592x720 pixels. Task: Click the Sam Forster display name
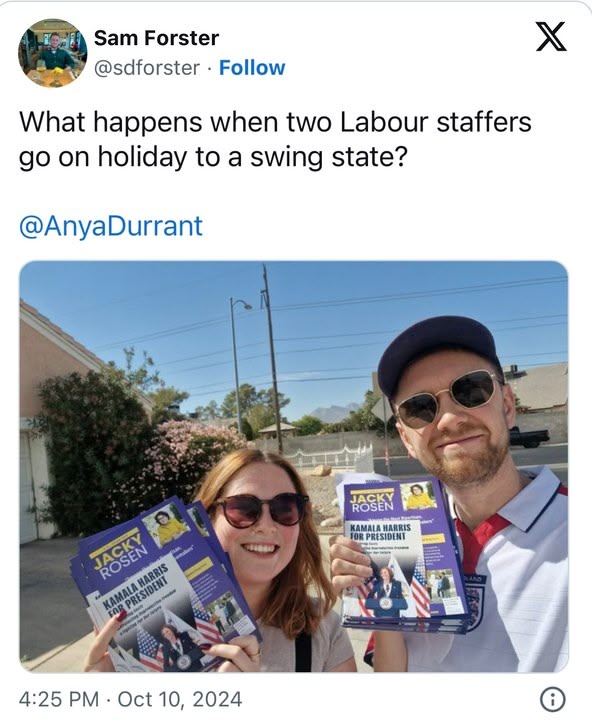pyautogui.click(x=157, y=38)
